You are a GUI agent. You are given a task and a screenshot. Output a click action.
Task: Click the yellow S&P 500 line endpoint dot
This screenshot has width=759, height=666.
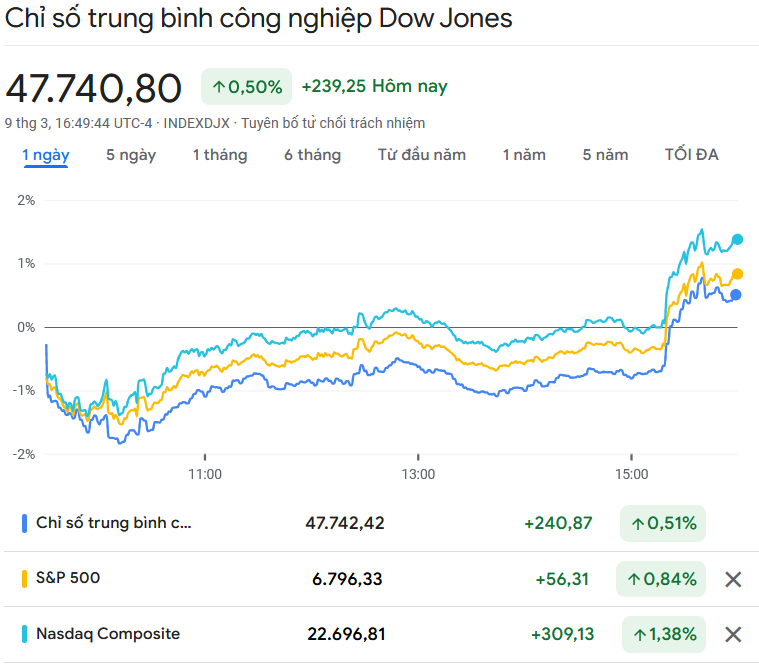tap(737, 274)
